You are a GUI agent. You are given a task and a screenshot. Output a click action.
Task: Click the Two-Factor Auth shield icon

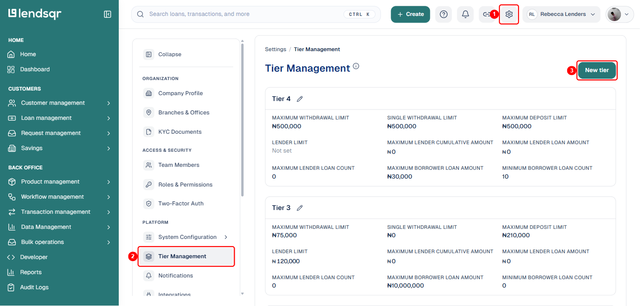click(x=149, y=204)
